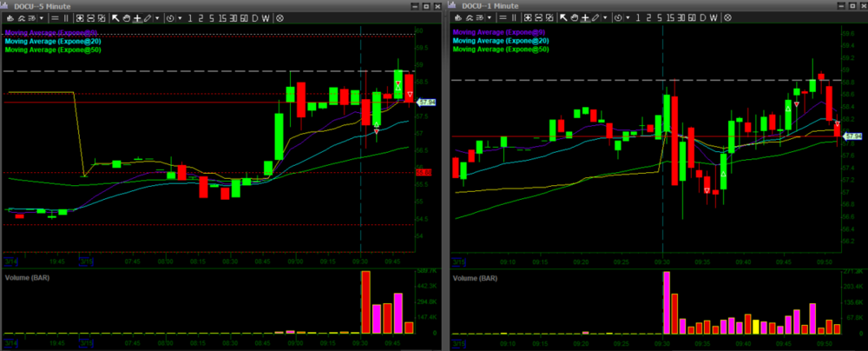Click the clock icon in 5 Minute chart toolbar
This screenshot has height=351, width=868.
coord(168,17)
